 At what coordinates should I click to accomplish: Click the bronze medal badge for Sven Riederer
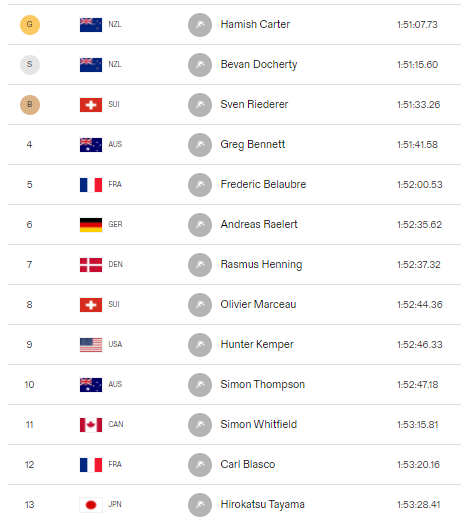(30, 105)
